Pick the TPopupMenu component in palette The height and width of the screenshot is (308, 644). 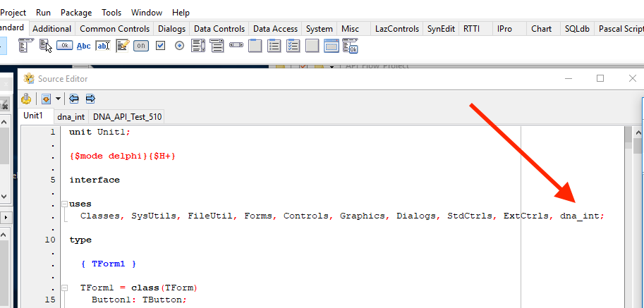click(x=44, y=46)
